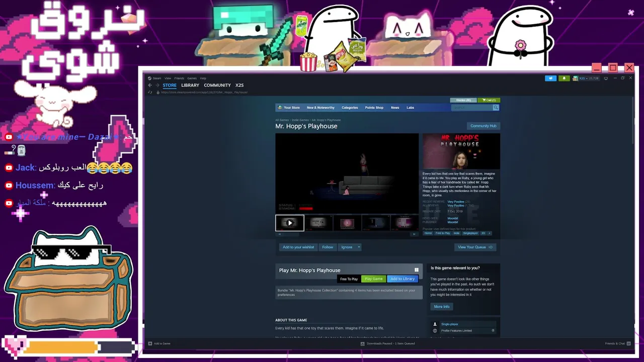Click the Add a Game plus icon
Screen dimensions: 644x362
point(150,343)
